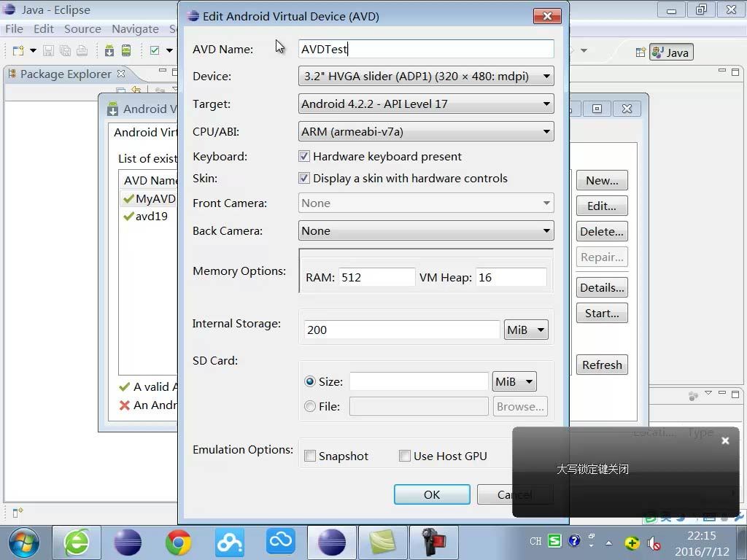Click Delete... in AVD Manager window
The width and height of the screenshot is (747, 560).
602,231
